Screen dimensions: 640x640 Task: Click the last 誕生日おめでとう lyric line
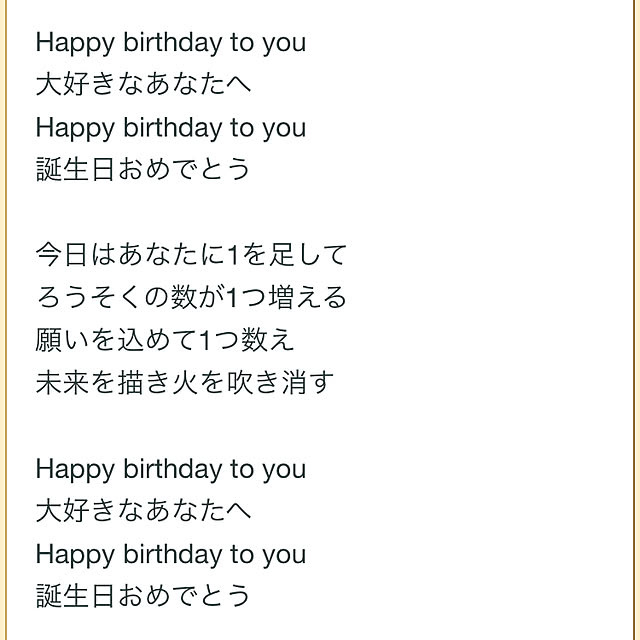coord(143,596)
